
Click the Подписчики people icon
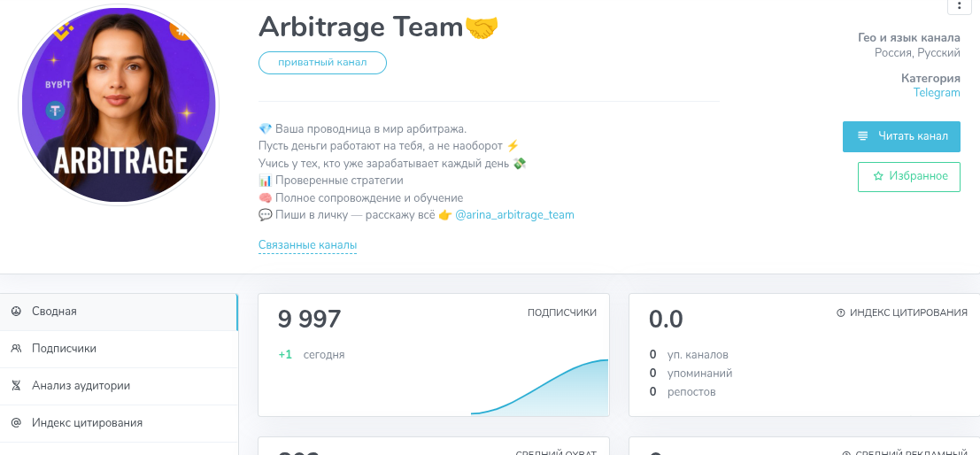(16, 349)
